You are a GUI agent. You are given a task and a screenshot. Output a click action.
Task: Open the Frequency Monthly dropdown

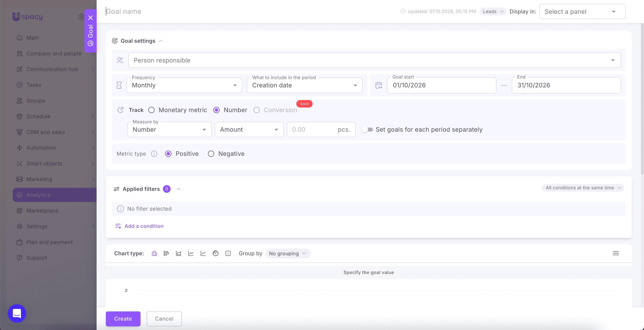(x=184, y=85)
